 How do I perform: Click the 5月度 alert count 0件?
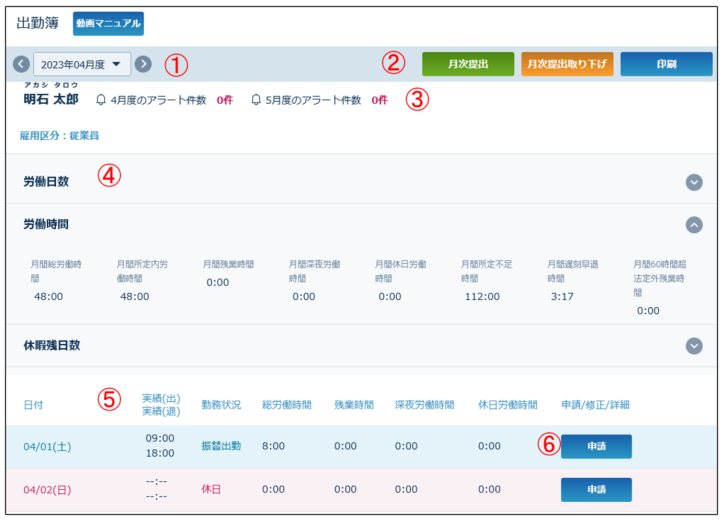click(x=379, y=100)
